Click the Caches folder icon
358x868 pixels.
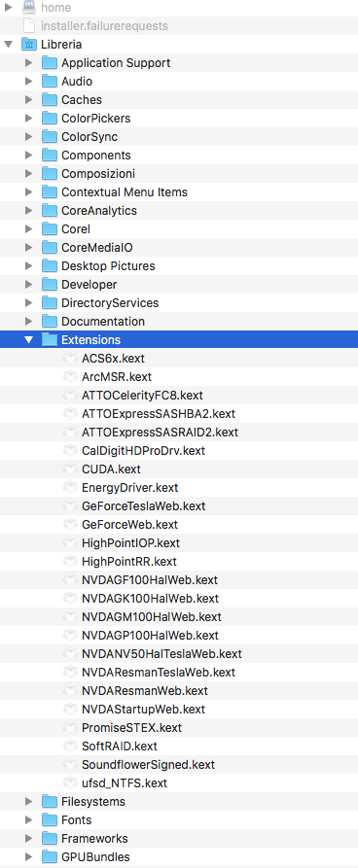coord(50,100)
